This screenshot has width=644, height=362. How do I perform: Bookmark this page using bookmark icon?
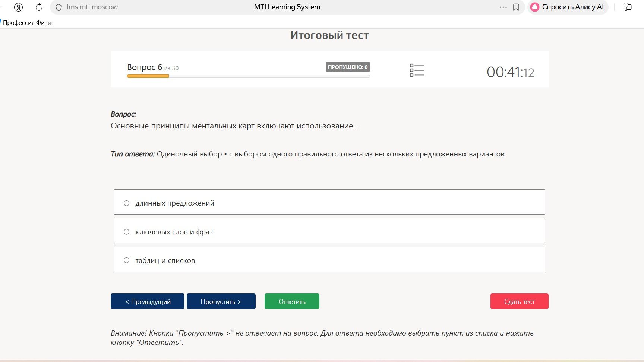(x=516, y=7)
